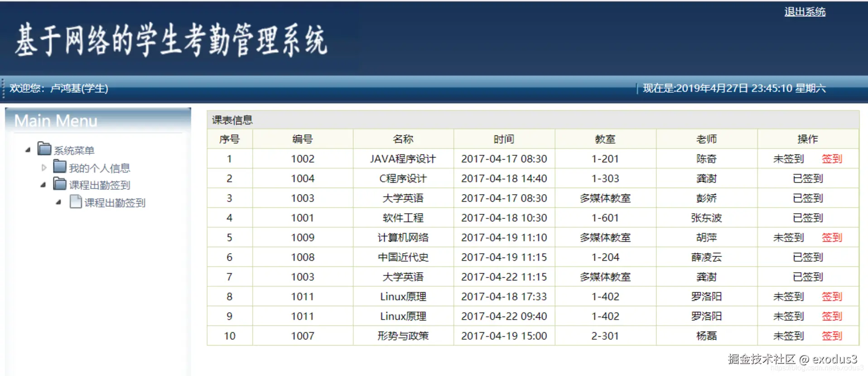Log out via 退出系统 link

(x=805, y=12)
